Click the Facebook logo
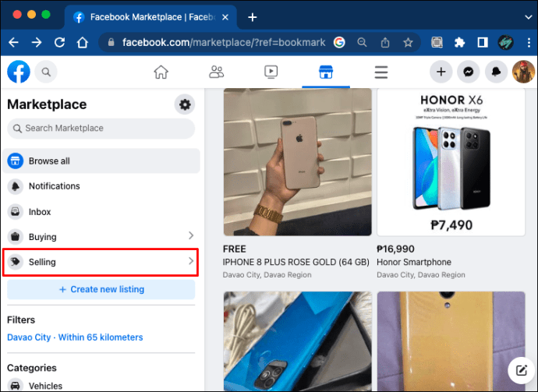The image size is (538, 392). 19,72
